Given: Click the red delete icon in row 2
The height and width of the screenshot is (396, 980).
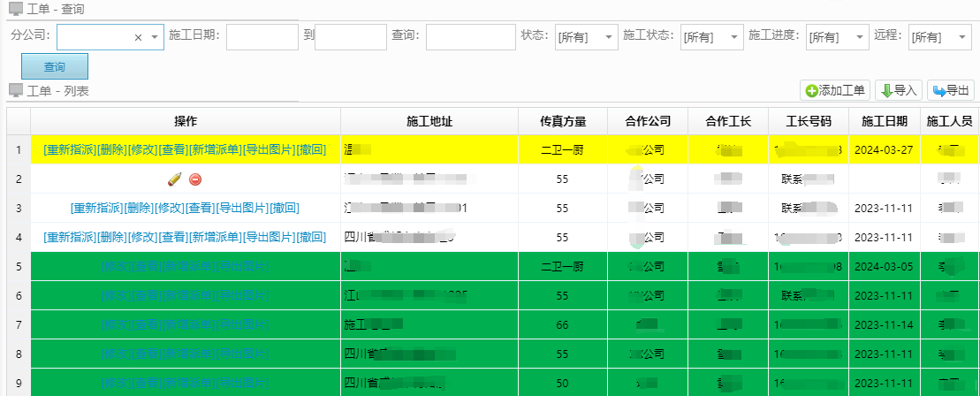Looking at the screenshot, I should (195, 179).
